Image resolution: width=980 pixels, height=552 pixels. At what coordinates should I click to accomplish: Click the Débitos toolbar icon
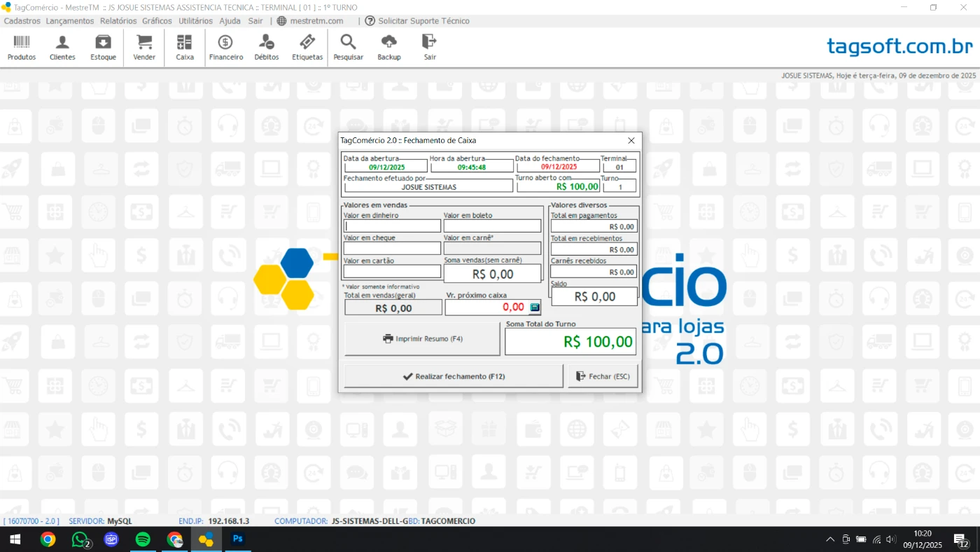[267, 47]
